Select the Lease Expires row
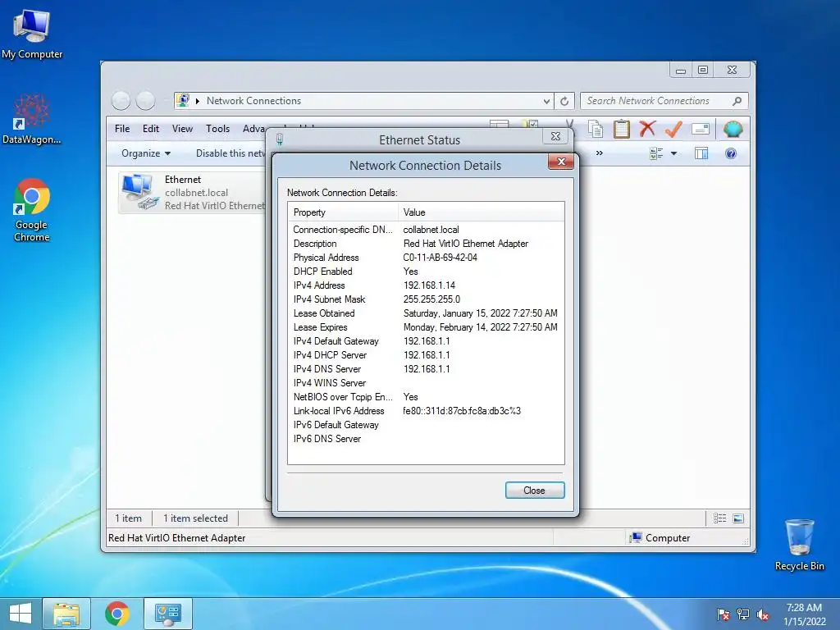 click(x=426, y=327)
